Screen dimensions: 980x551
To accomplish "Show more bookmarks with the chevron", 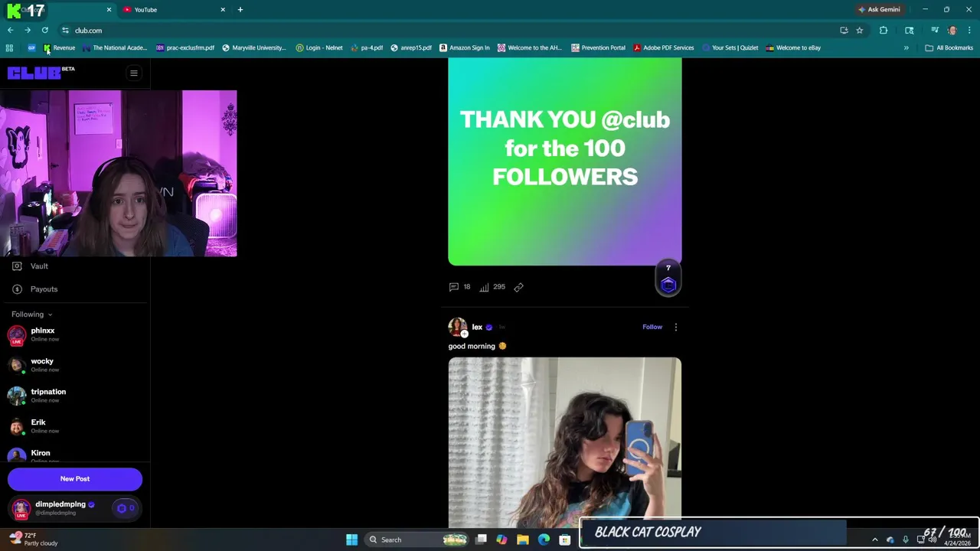I will click(906, 48).
